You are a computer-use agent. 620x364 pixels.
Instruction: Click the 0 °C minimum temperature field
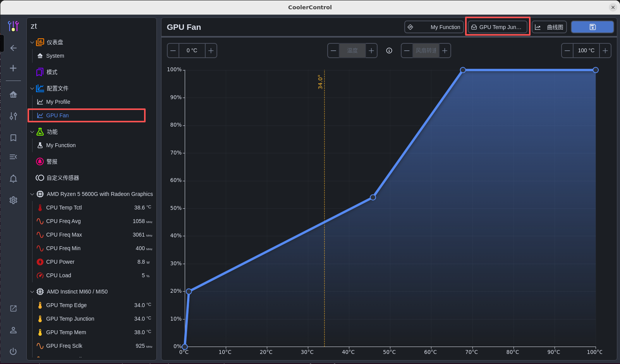[x=192, y=50]
